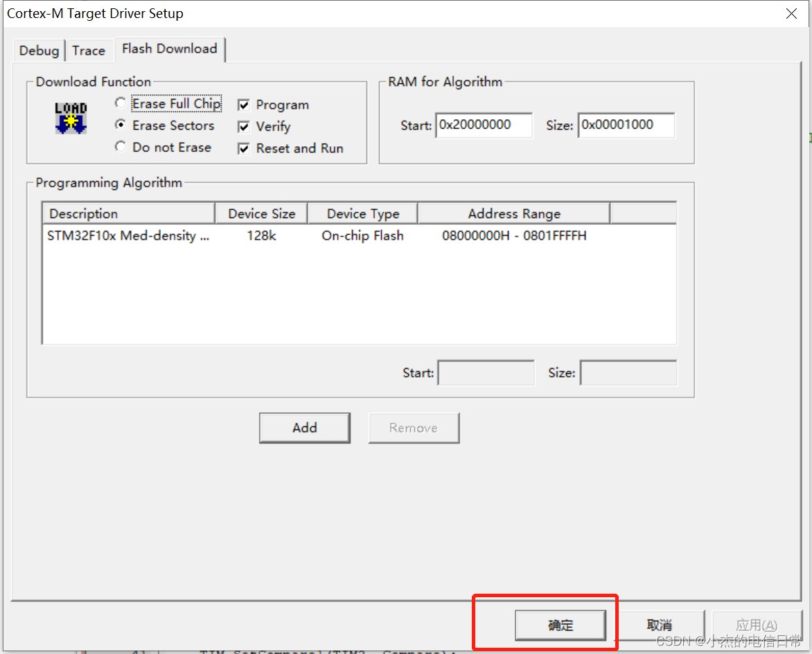The height and width of the screenshot is (654, 812).
Task: Disable the Verify option
Action: 244,126
